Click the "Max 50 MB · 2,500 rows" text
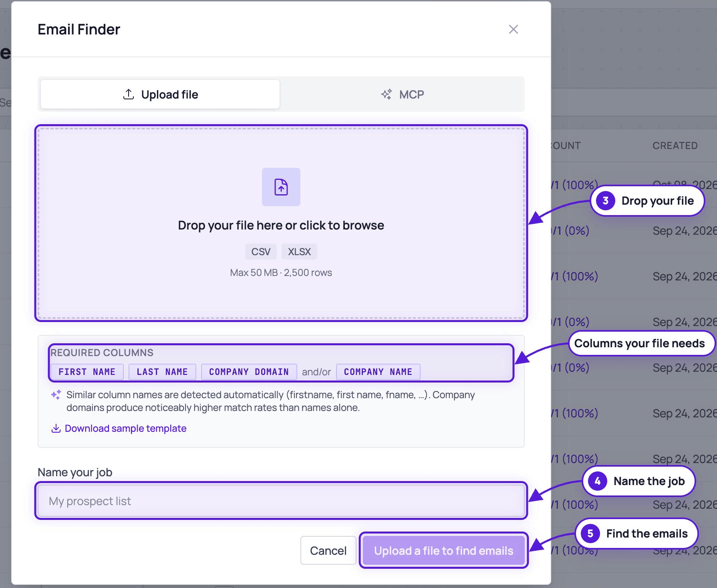The width and height of the screenshot is (717, 588). pyautogui.click(x=281, y=273)
